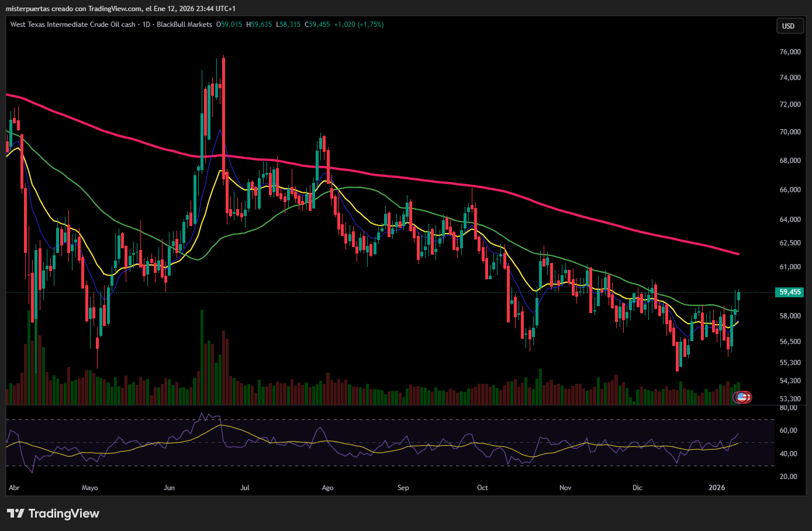Click the 55,300 price axis label
This screenshot has width=812, height=531.
coord(790,363)
